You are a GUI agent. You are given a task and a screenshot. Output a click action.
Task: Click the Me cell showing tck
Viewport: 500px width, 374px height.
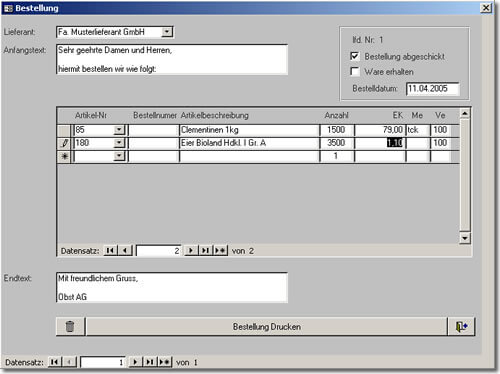pyautogui.click(x=418, y=130)
